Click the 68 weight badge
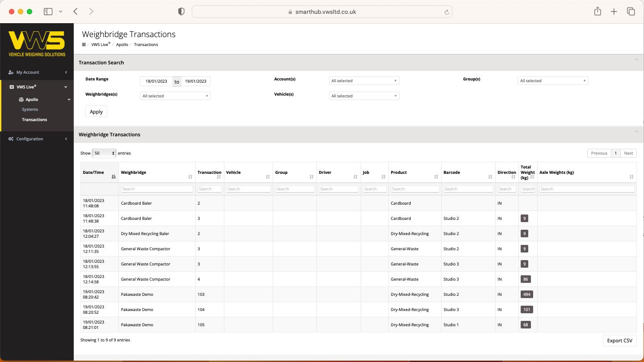 (x=526, y=325)
